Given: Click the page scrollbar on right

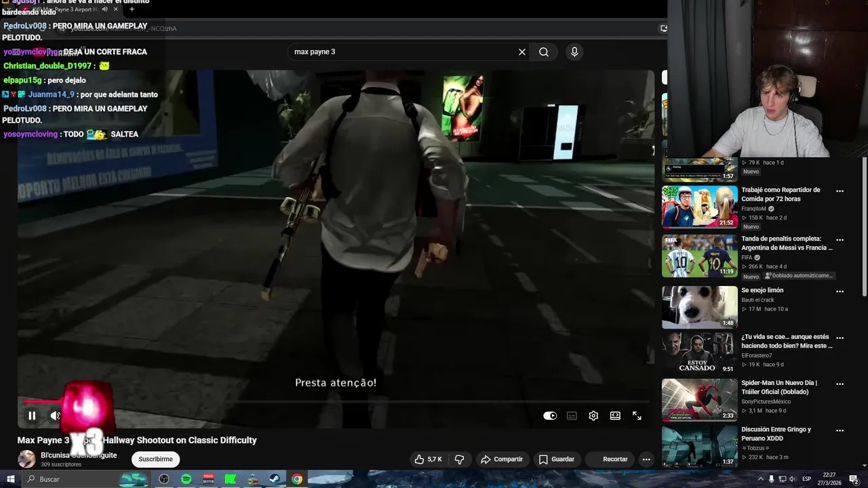Looking at the screenshot, I should point(864,227).
